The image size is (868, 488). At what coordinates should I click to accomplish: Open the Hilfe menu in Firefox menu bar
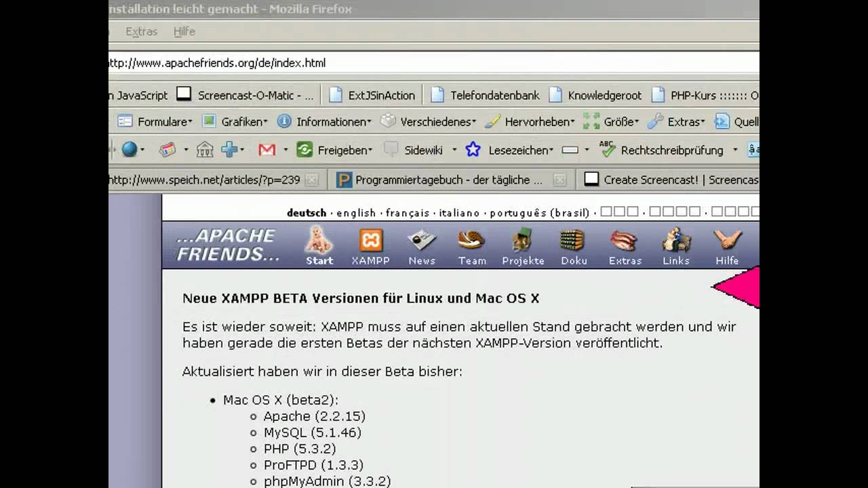[x=184, y=32]
